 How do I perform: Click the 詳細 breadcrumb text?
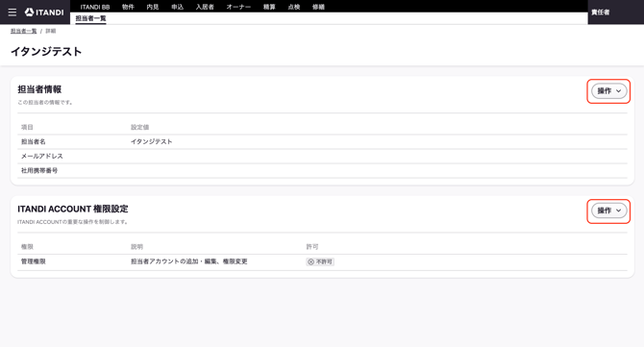[51, 31]
